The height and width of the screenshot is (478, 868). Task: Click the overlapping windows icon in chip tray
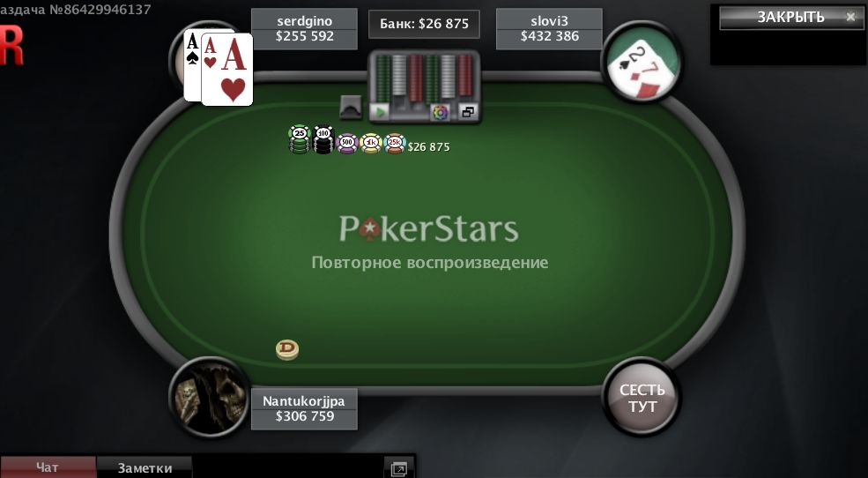pos(468,112)
